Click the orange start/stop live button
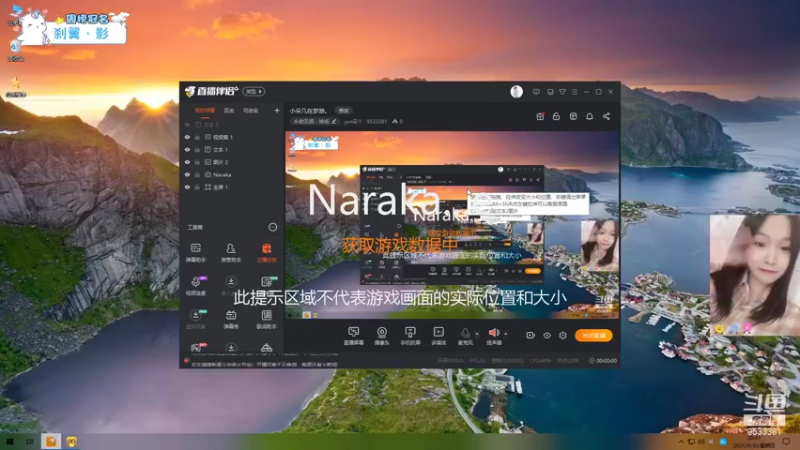This screenshot has width=800, height=450. click(x=593, y=335)
